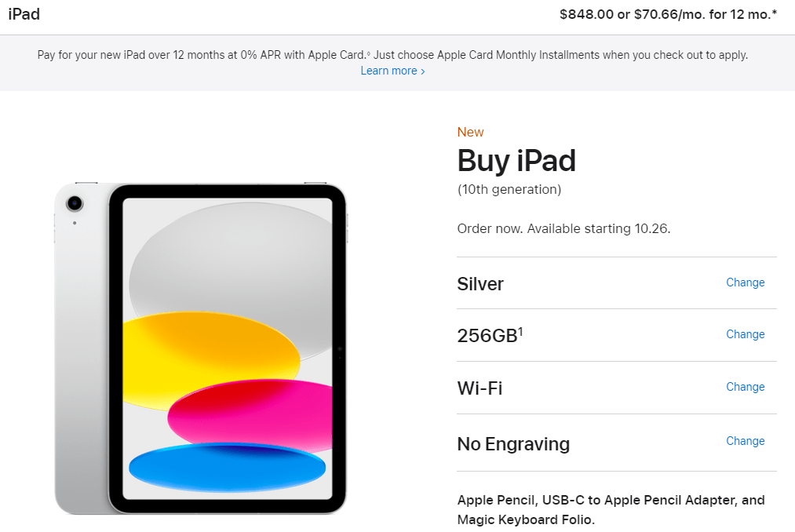
Task: Open the Learn more link about Apple Card
Action: pyautogui.click(x=388, y=71)
